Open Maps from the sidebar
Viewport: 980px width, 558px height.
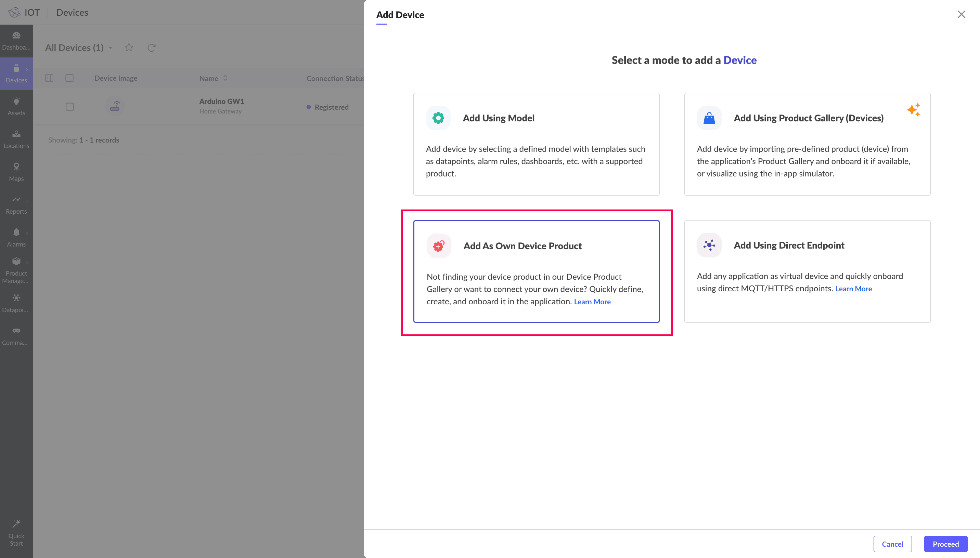tap(16, 171)
